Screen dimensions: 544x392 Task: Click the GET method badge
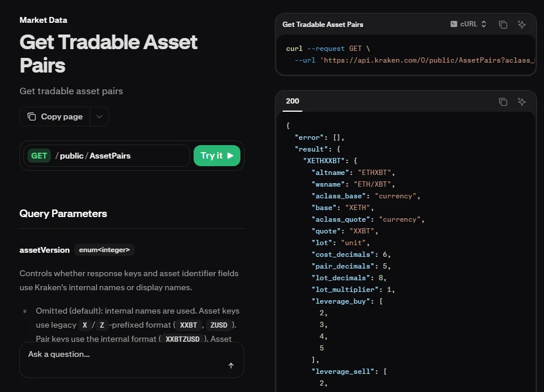[39, 156]
